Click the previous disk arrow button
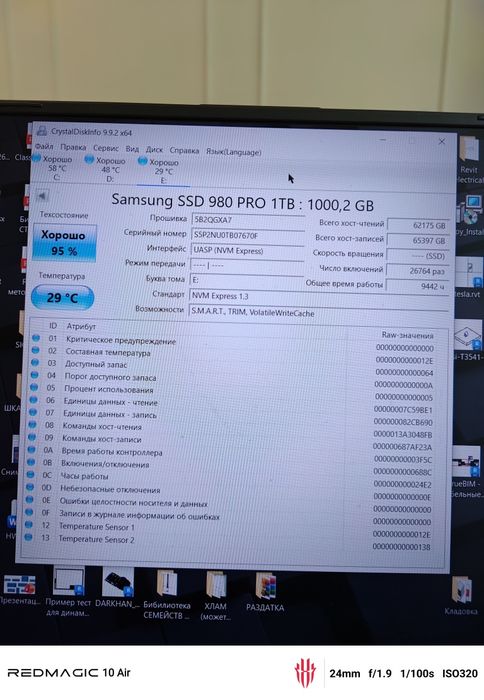 coord(42,196)
